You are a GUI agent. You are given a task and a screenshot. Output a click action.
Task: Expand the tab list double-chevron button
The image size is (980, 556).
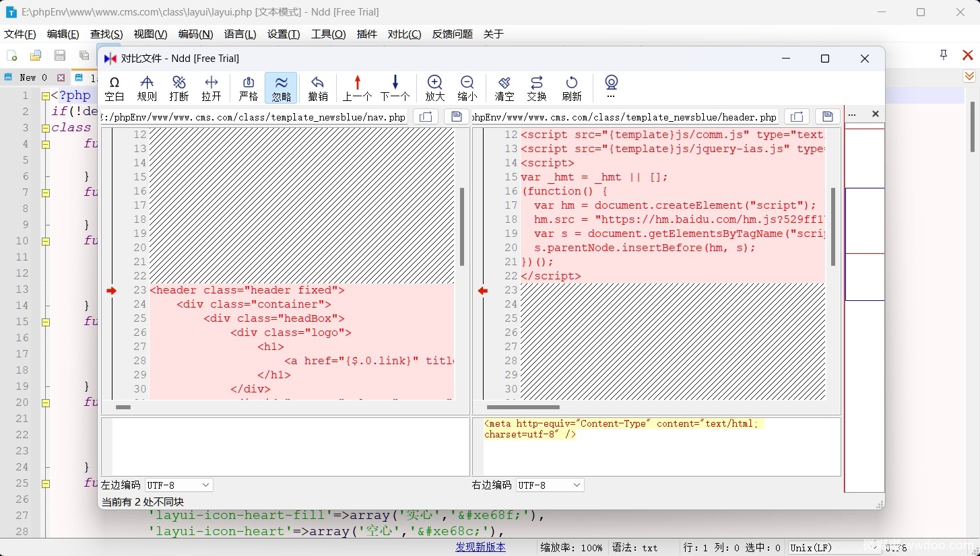click(x=969, y=76)
